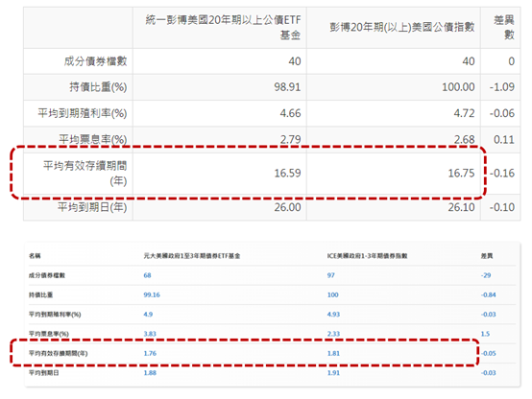Click the difference value '-0.06'

(502, 113)
